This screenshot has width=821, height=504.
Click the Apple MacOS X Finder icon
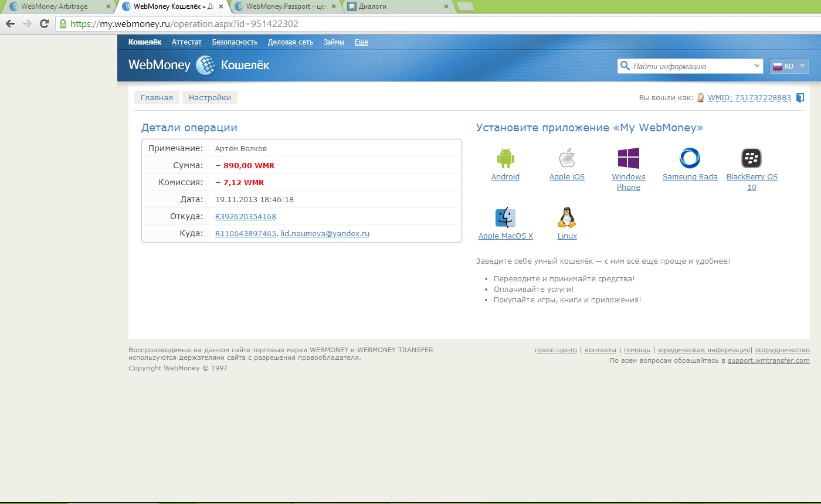point(505,217)
